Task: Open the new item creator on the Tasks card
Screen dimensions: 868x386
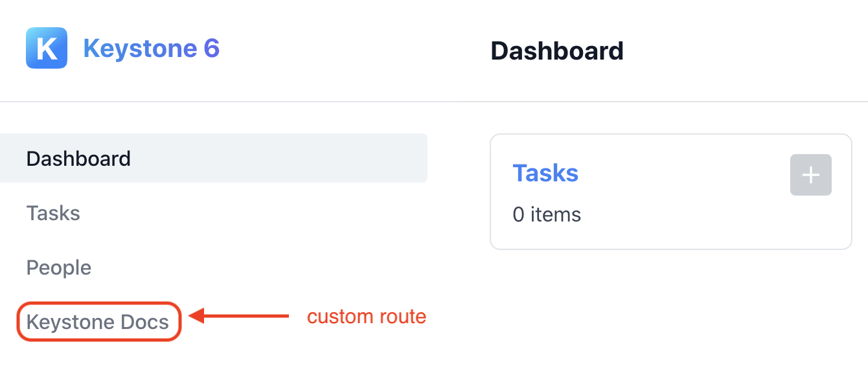Action: pyautogui.click(x=810, y=174)
